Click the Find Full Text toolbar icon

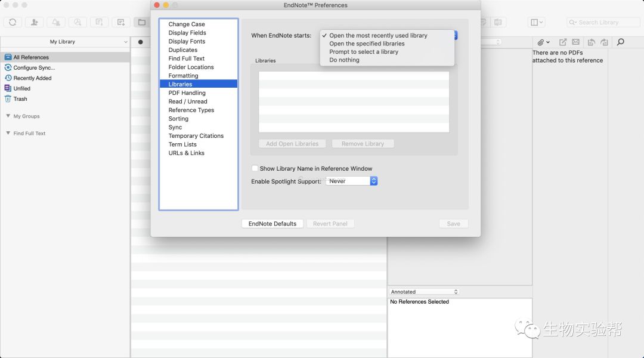(78, 22)
